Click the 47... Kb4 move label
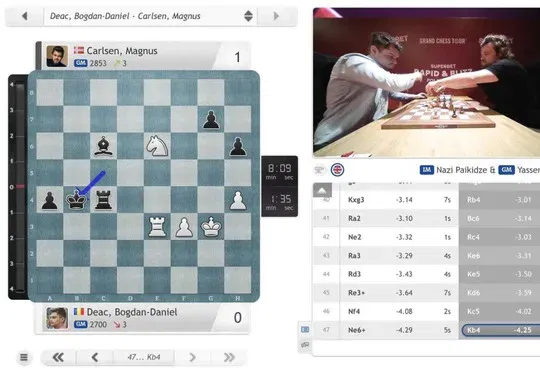This screenshot has width=540, height=372. [144, 357]
